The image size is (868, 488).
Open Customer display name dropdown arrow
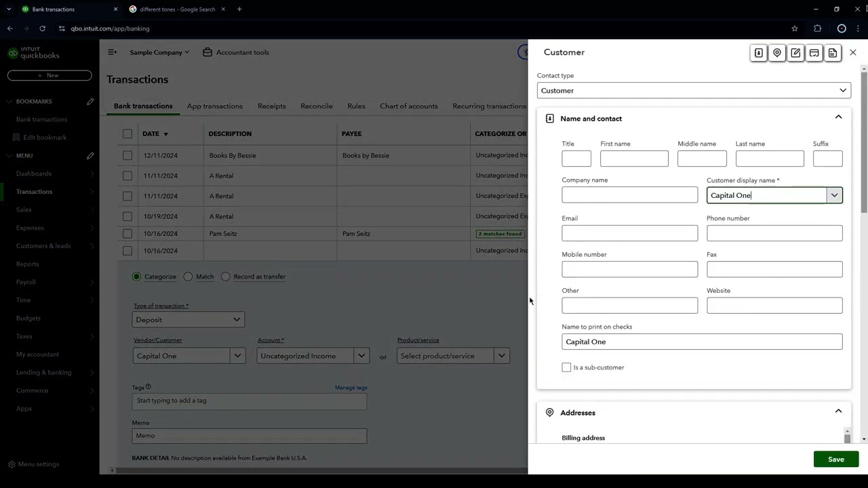pyautogui.click(x=835, y=195)
